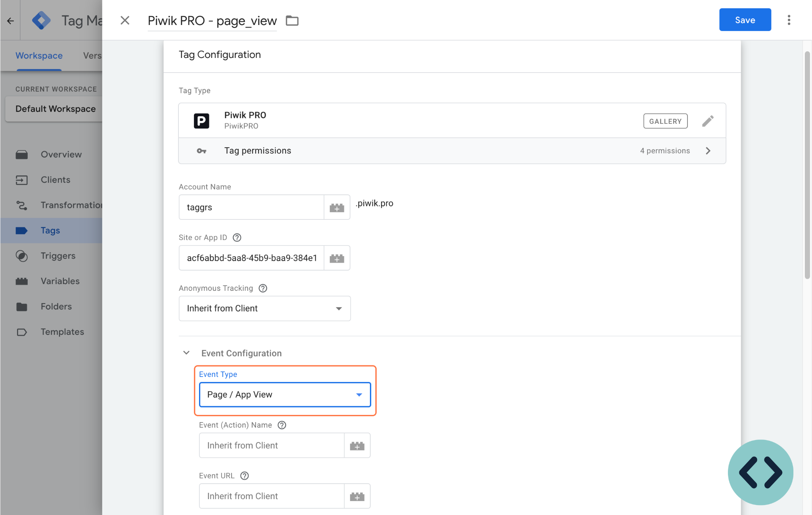The height and width of the screenshot is (515, 812).
Task: Click the Overview sidebar icon
Action: [x=22, y=154]
